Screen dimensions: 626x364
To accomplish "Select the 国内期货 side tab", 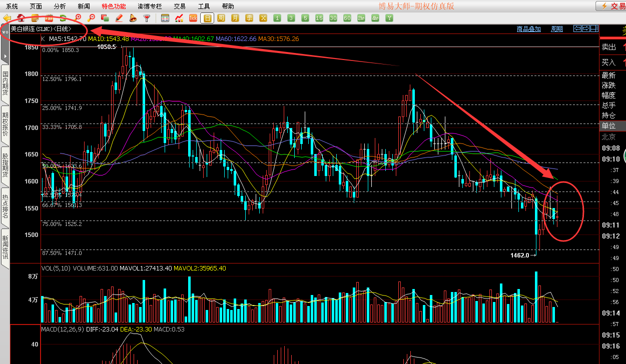I will point(6,83).
